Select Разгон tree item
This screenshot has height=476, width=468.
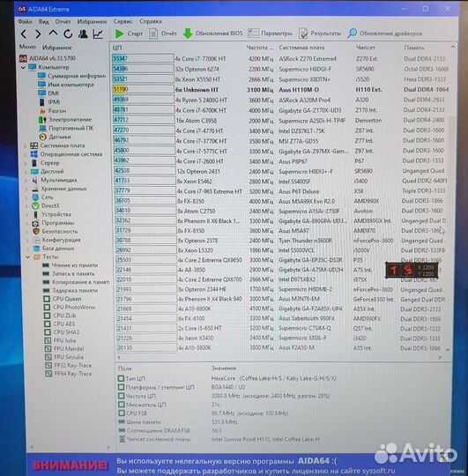pyautogui.click(x=53, y=111)
